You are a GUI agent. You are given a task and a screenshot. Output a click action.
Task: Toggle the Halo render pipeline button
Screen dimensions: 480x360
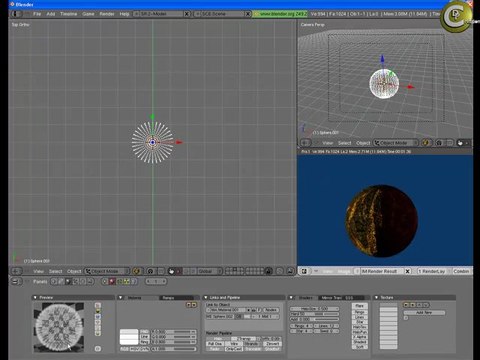(218, 339)
